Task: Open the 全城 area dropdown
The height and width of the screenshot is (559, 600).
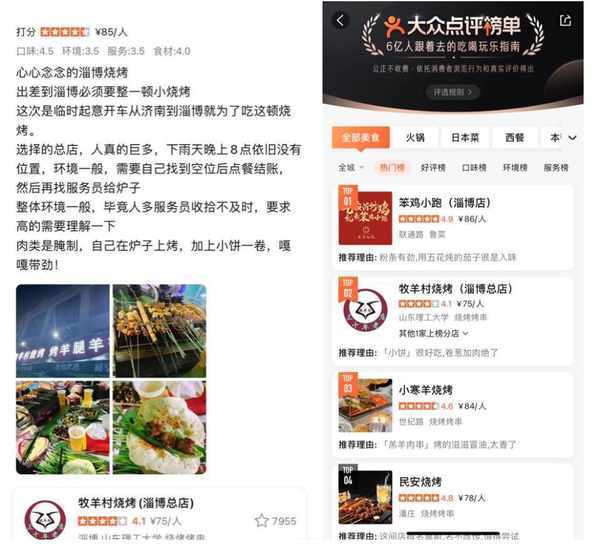Action: tap(351, 168)
